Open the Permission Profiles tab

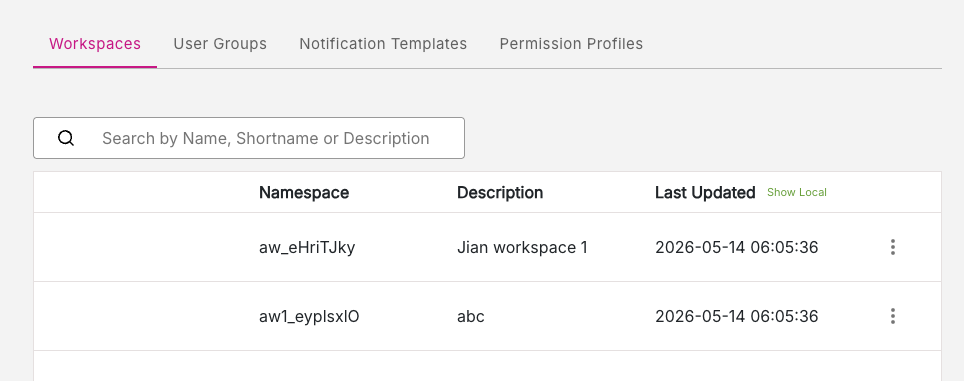click(x=571, y=44)
